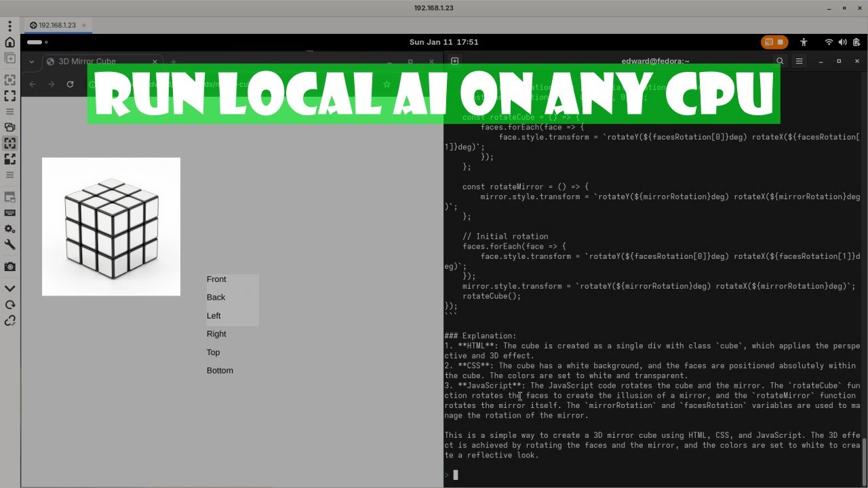Click the multi-monitor windows icon in the sidebar
This screenshot has width=868, height=488.
click(x=10, y=127)
